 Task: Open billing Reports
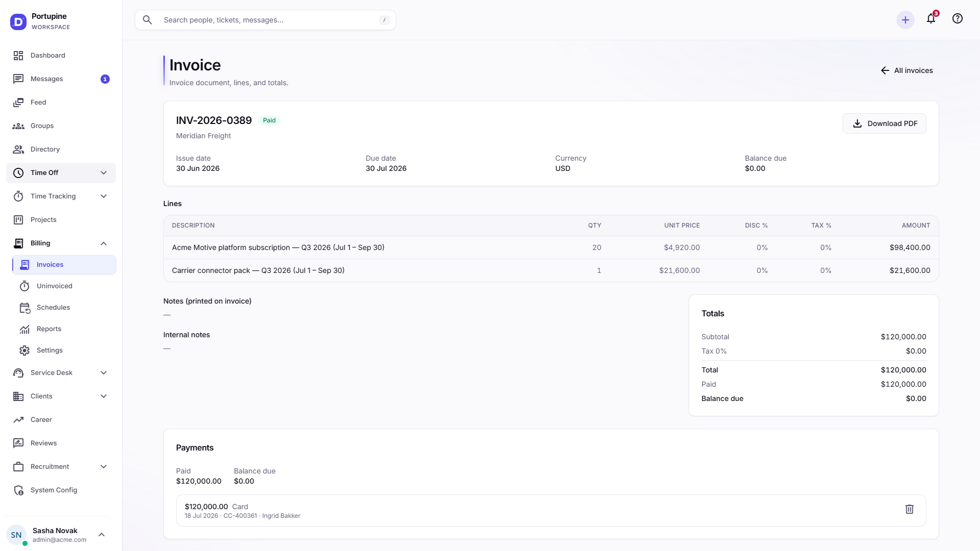click(64, 329)
